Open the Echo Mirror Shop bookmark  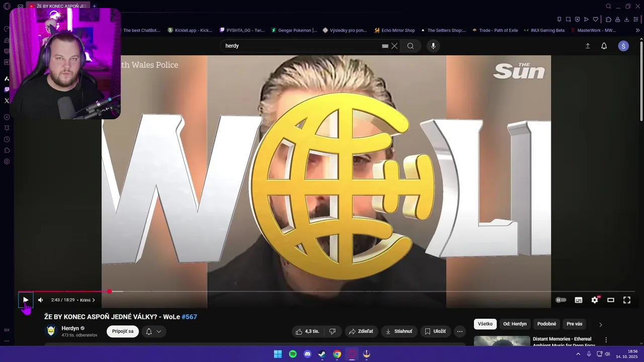coord(395,30)
